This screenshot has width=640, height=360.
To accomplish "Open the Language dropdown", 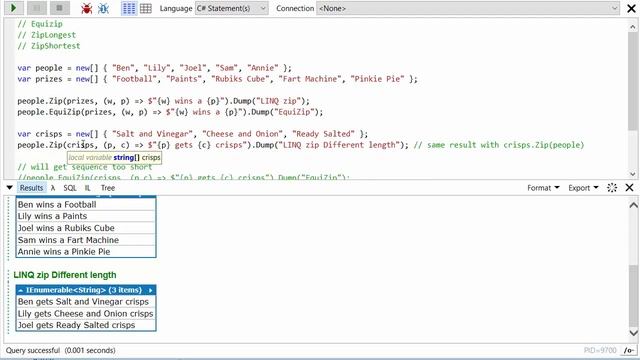I will [x=231, y=8].
